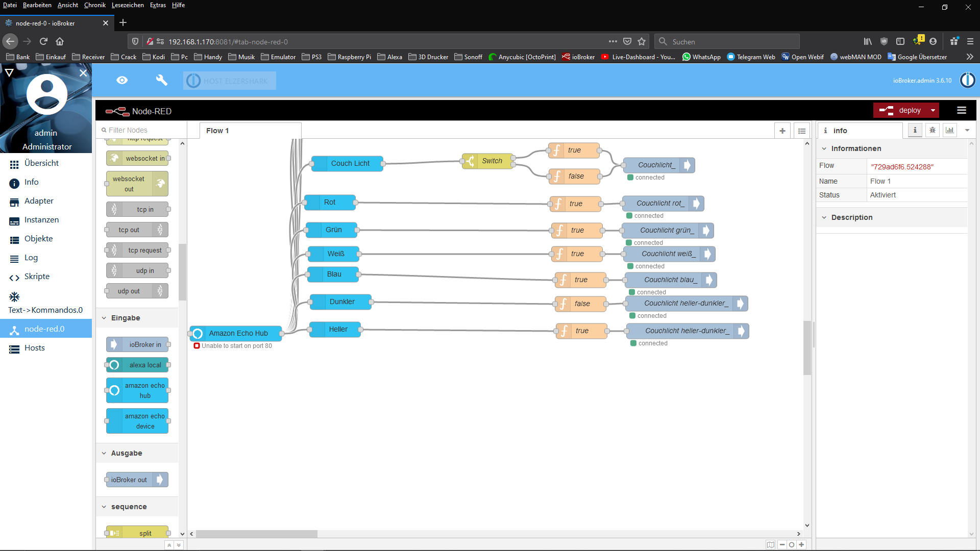Click the websocket in node

138,158
